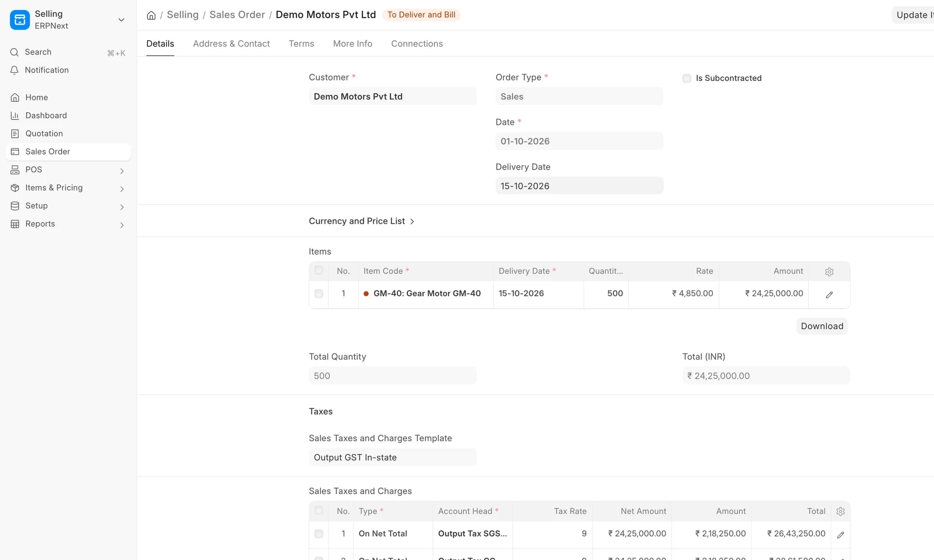Viewport: 934px width, 560px height.
Task: Expand the Currency and Price List section
Action: coord(361,221)
